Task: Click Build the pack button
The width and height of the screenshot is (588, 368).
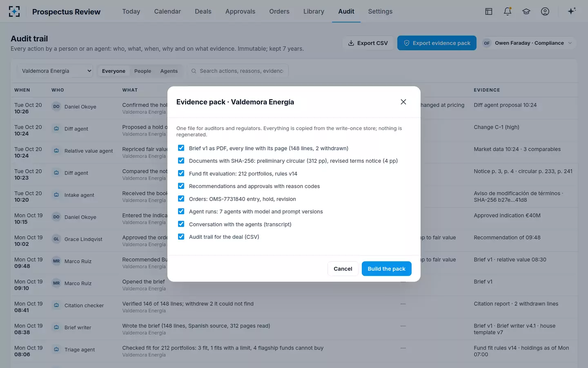Action: (x=386, y=269)
